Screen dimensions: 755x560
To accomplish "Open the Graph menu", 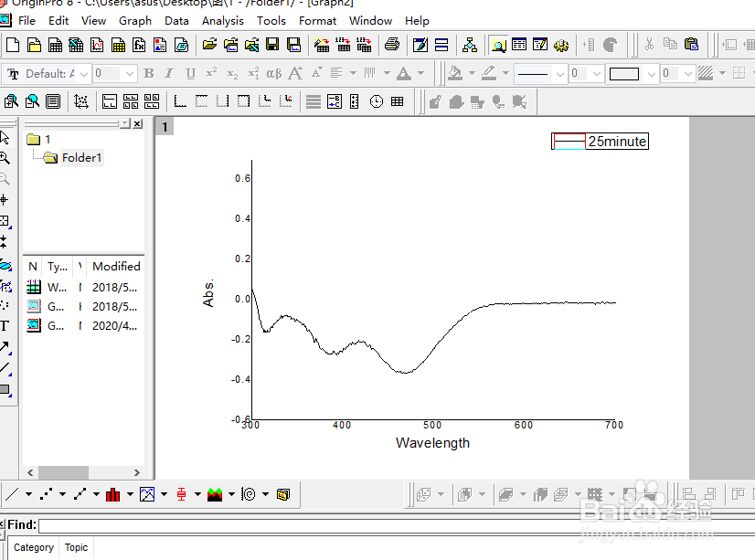I will 135,21.
